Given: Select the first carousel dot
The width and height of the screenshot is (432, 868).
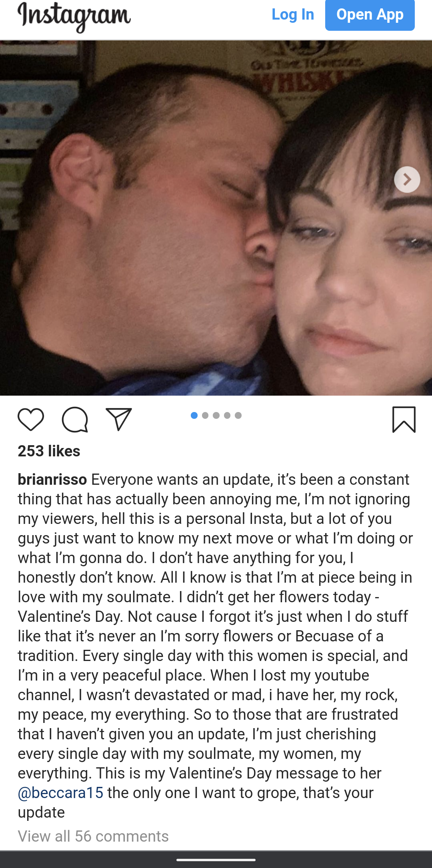Looking at the screenshot, I should pyautogui.click(x=194, y=415).
